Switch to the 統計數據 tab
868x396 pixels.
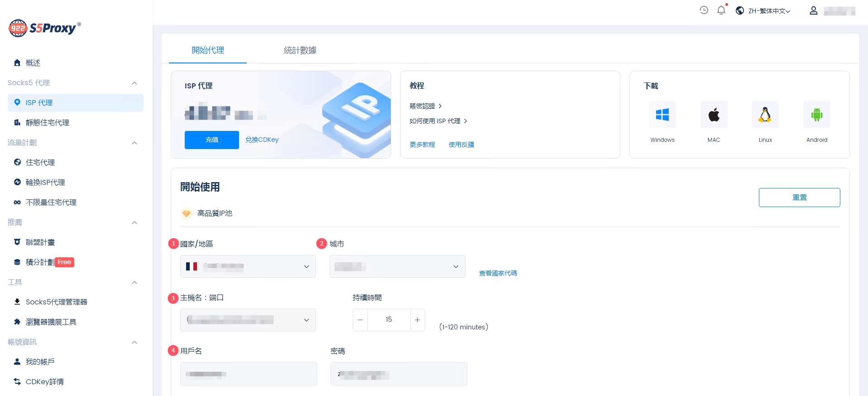pos(300,50)
